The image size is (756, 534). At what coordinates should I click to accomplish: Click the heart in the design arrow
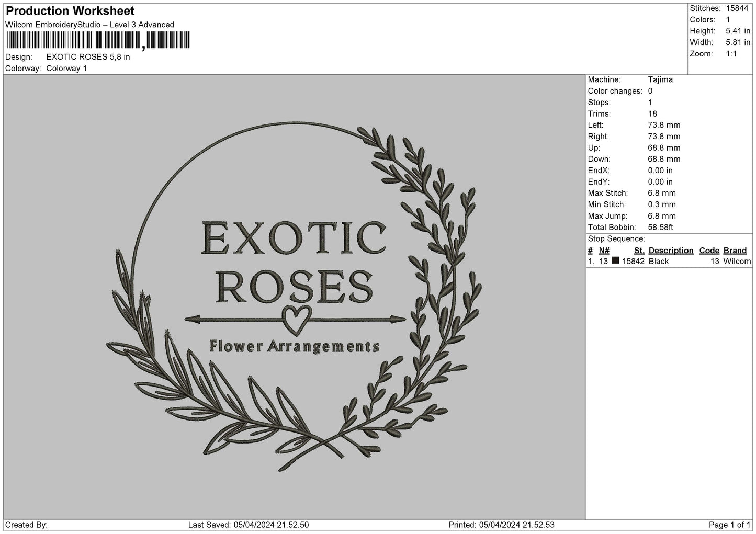coord(297,320)
